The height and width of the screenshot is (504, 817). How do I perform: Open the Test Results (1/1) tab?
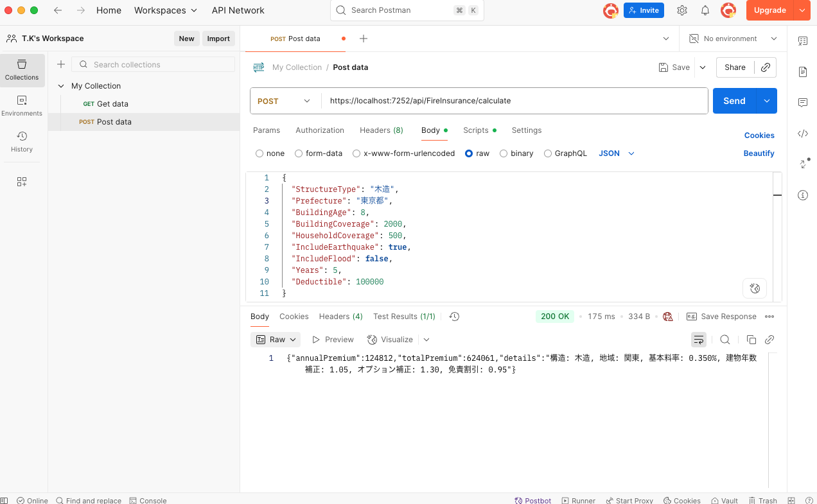[404, 317]
